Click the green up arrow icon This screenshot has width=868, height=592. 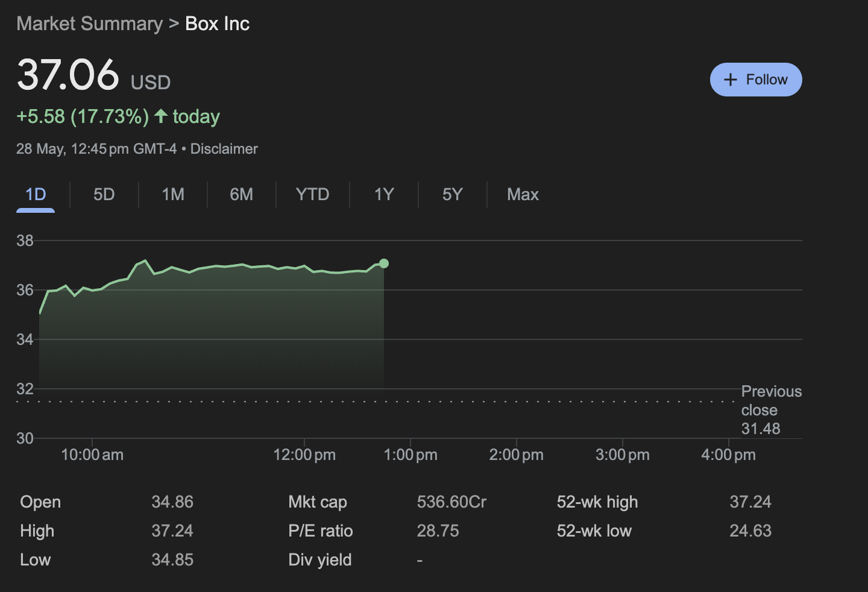click(x=160, y=116)
